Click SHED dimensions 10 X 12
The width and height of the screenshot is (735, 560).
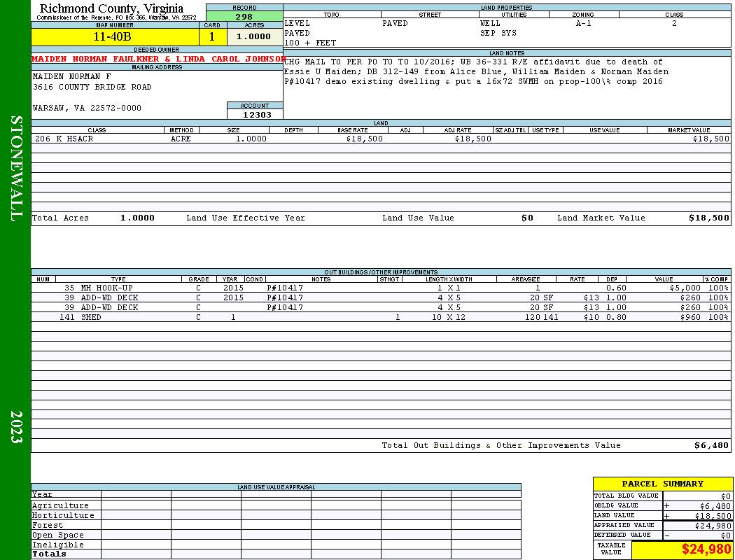[449, 317]
